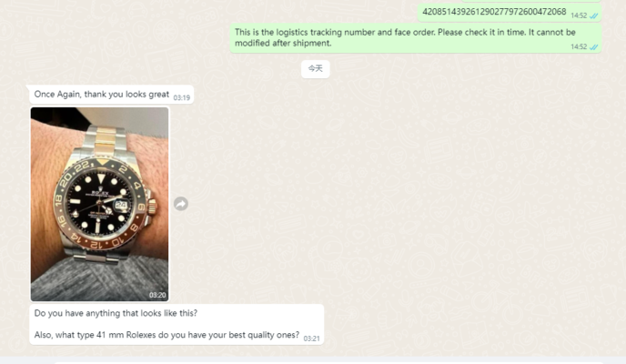626x364 pixels.
Task: Check read ticks on logistics message
Action: click(x=593, y=47)
